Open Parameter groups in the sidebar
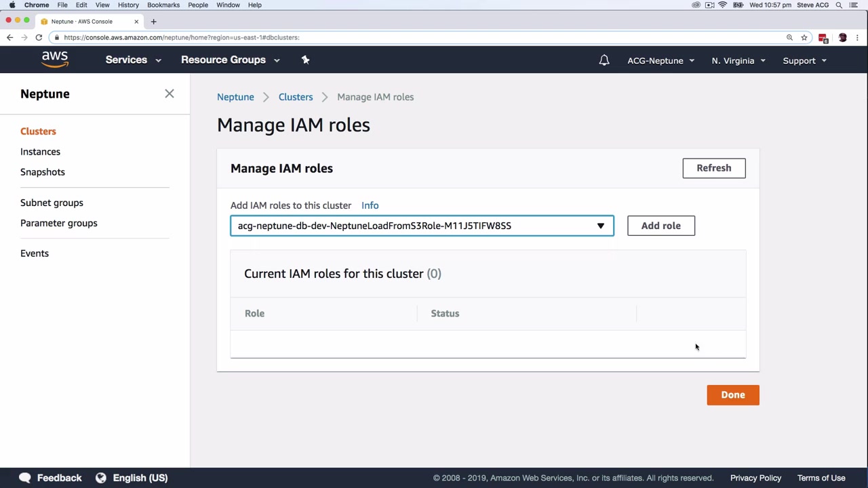The height and width of the screenshot is (488, 868). [x=59, y=223]
